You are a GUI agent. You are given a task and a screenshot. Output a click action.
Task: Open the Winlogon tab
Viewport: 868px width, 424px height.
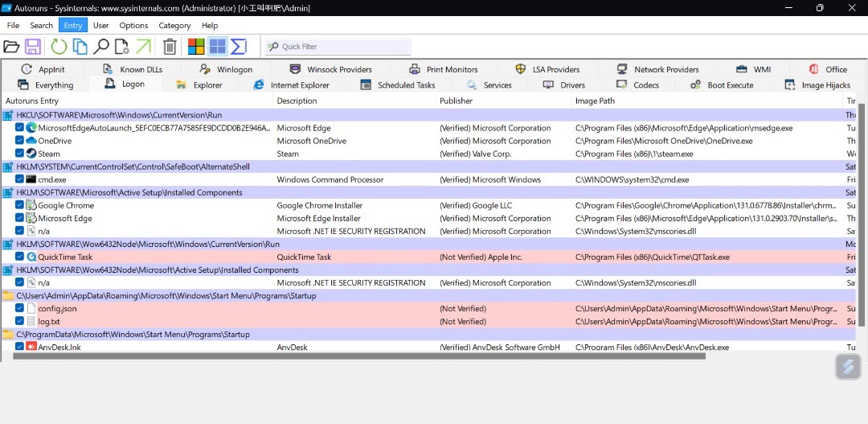tap(227, 69)
